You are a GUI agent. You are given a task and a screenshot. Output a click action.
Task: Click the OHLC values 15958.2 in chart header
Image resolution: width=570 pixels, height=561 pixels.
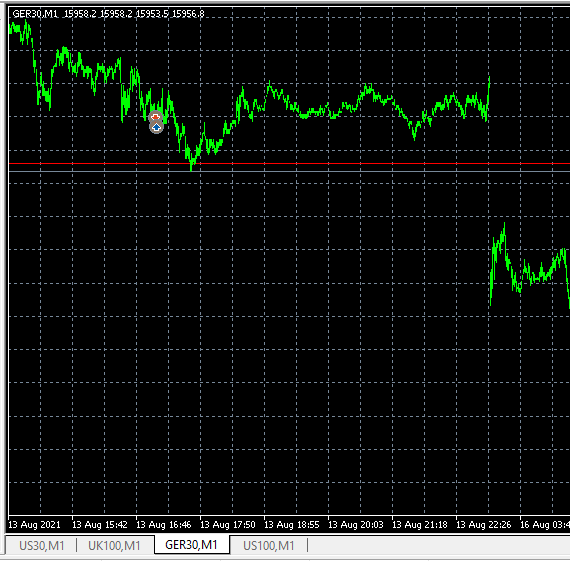pos(80,14)
